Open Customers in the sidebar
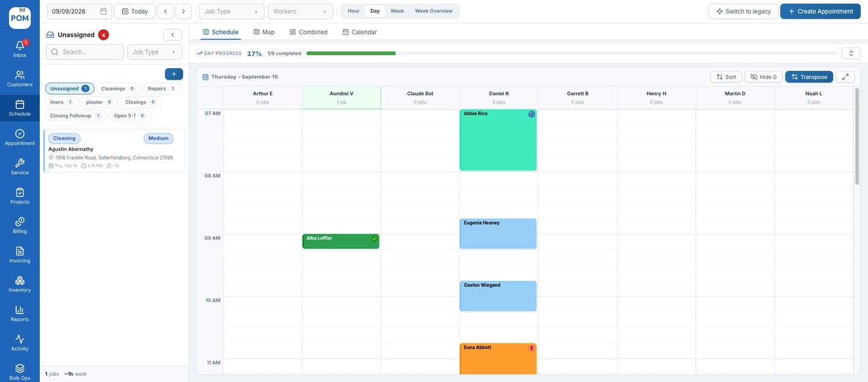This screenshot has height=382, width=868. click(x=20, y=78)
